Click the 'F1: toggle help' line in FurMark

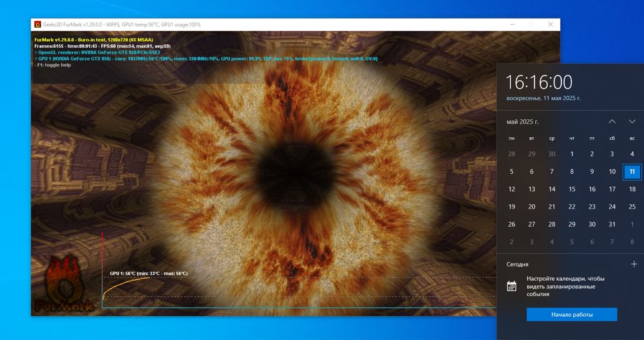pos(53,65)
